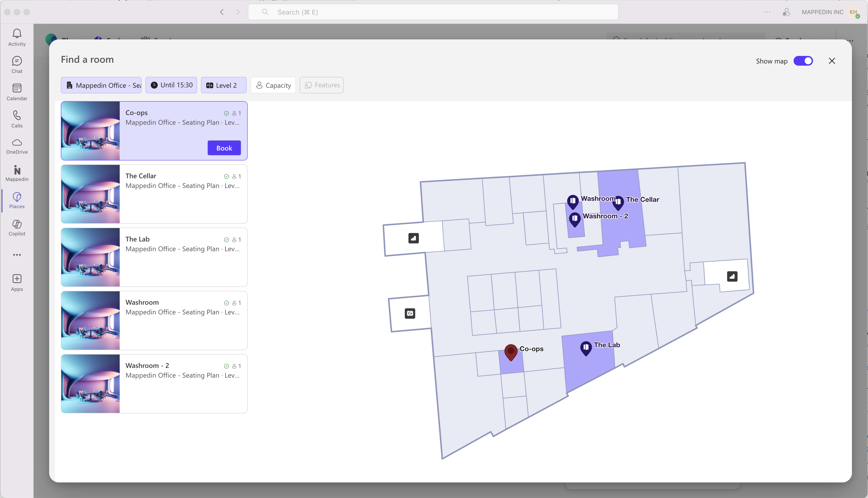
Task: Open the sidebar more options menu
Action: coord(17,255)
